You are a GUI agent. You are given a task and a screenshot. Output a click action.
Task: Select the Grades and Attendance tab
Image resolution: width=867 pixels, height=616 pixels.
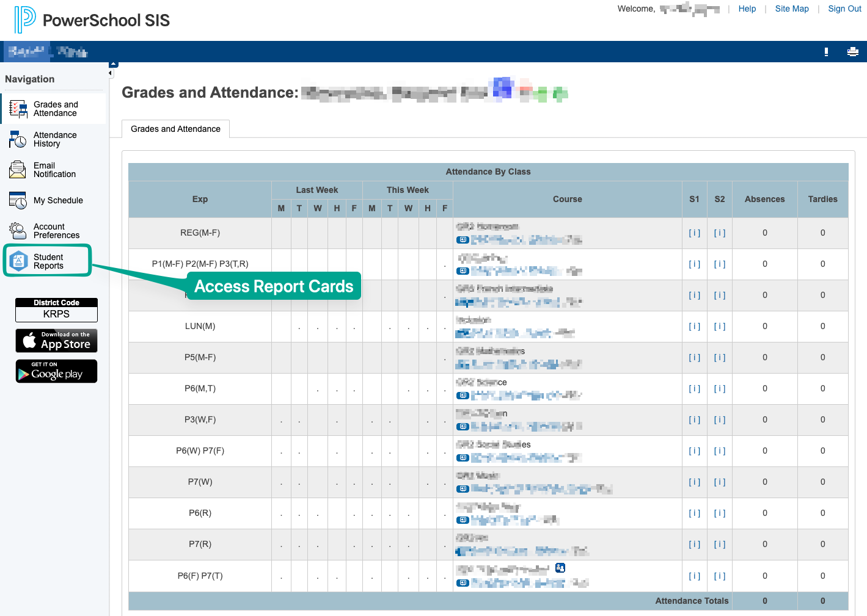coord(175,129)
